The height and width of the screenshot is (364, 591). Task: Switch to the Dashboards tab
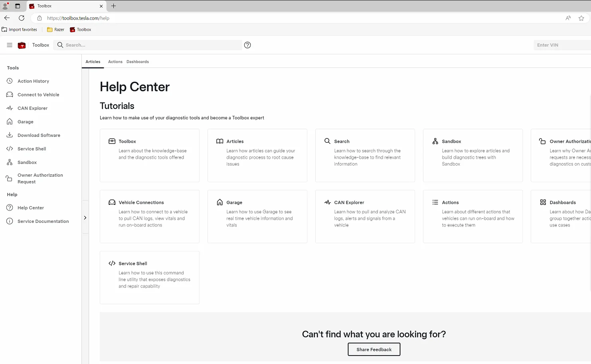click(138, 62)
